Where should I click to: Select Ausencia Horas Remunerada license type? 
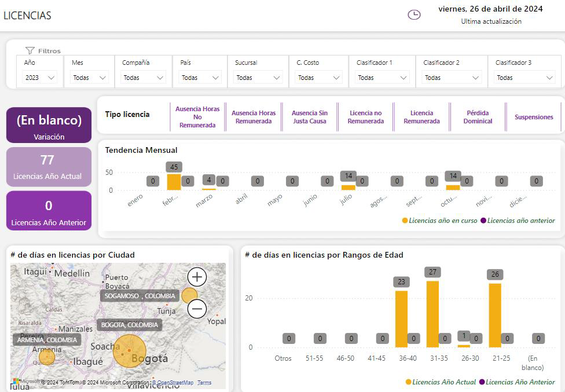click(254, 117)
